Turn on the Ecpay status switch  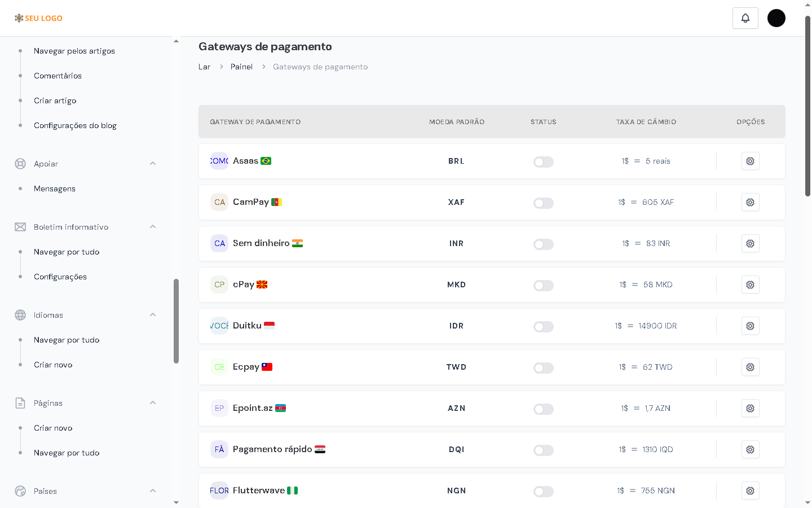click(543, 368)
